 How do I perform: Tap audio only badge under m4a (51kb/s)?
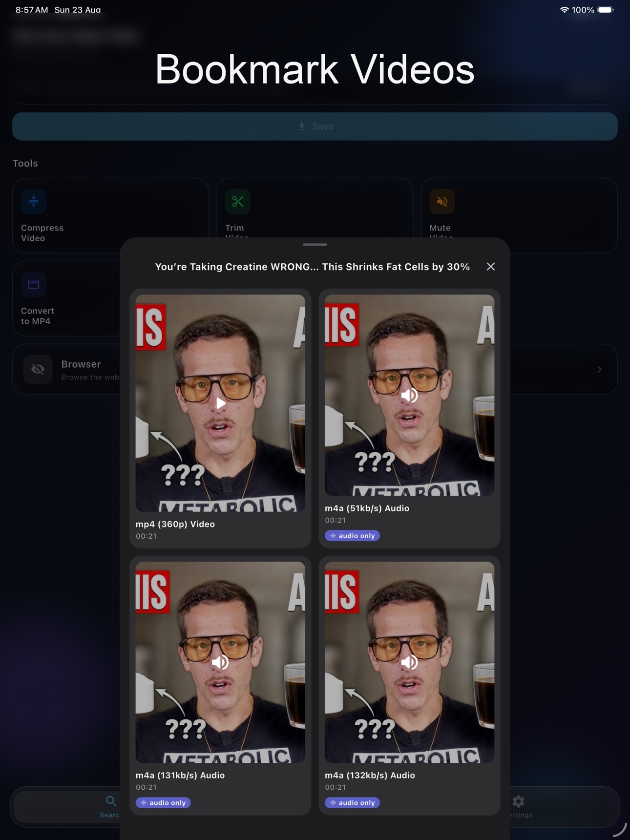[352, 536]
